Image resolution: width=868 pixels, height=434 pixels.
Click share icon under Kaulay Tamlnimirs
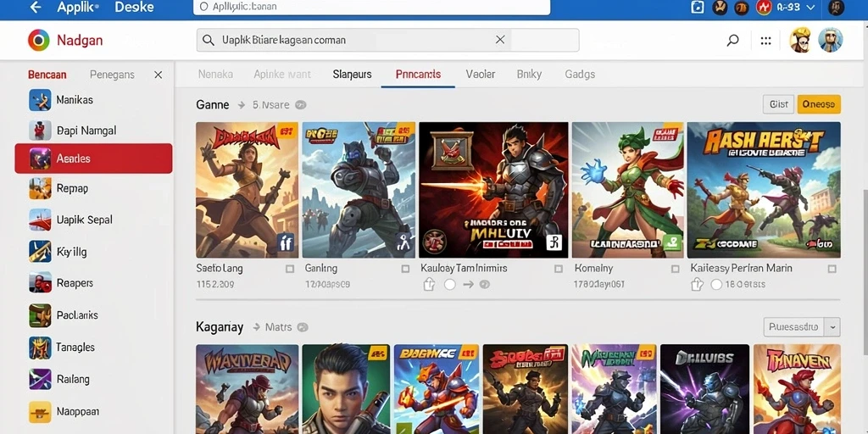pyautogui.click(x=429, y=285)
